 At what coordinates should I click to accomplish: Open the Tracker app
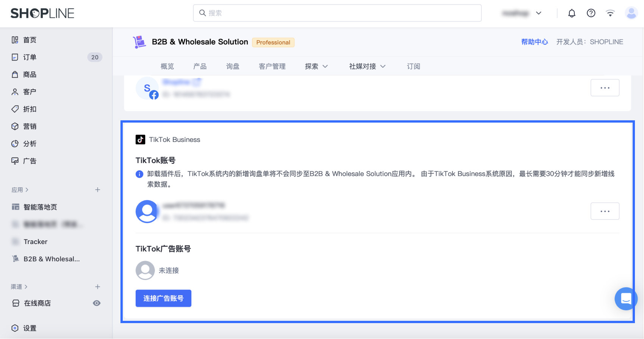35,242
